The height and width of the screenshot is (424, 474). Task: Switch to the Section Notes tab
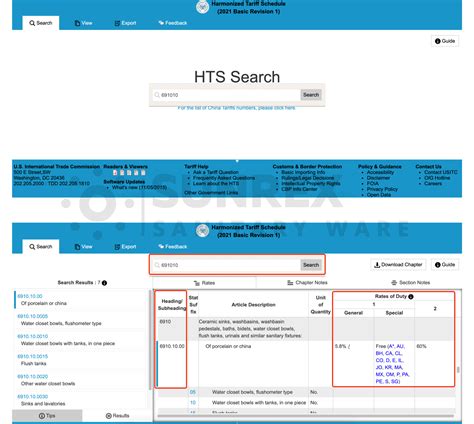(410, 283)
